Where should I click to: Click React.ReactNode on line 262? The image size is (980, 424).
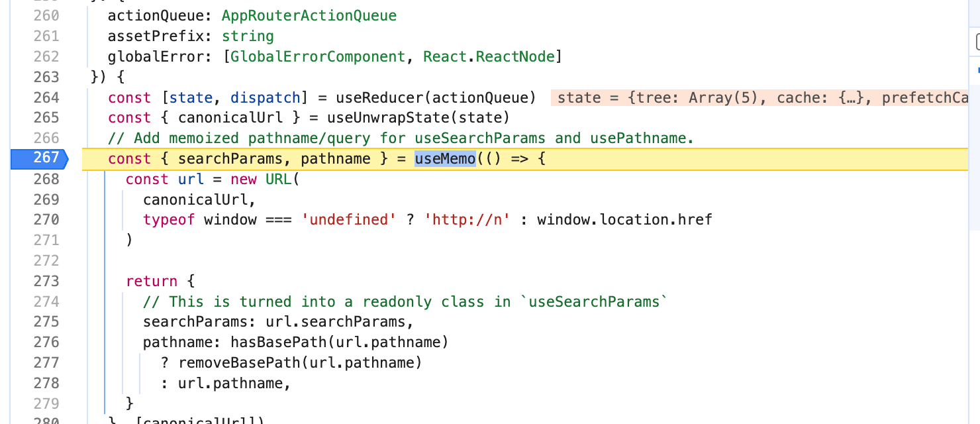coord(489,56)
